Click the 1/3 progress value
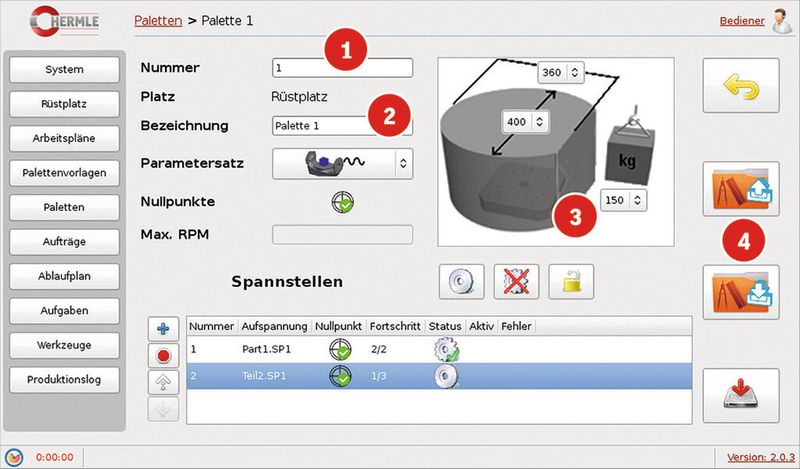Viewport: 800px width, 469px height. coord(379,377)
